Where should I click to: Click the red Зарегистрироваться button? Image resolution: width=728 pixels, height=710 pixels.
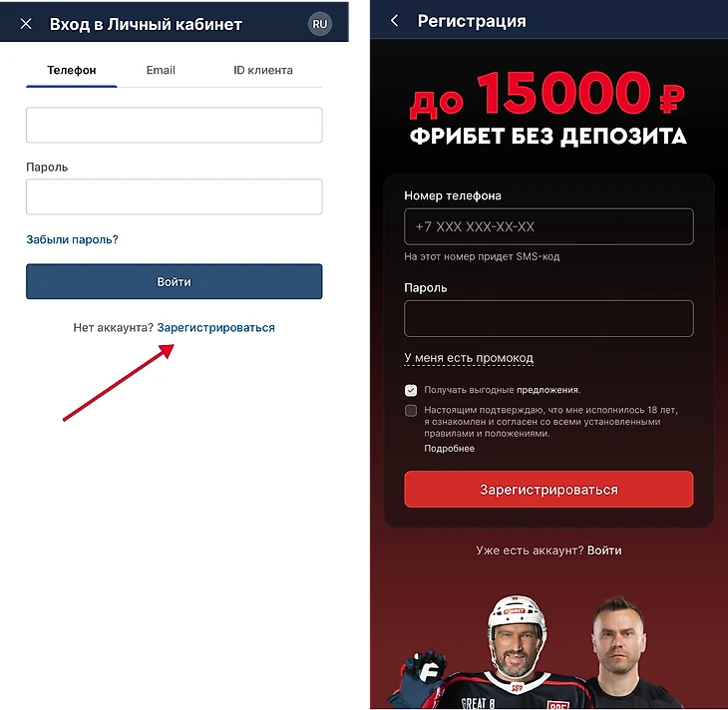pyautogui.click(x=548, y=490)
